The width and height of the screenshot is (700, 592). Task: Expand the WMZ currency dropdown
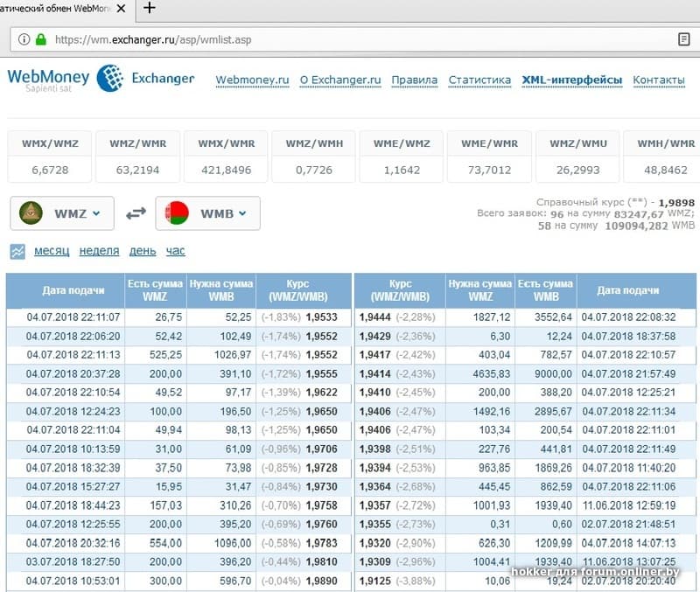(x=62, y=212)
